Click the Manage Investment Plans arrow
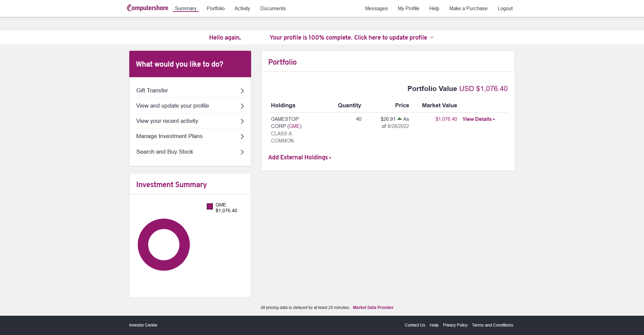 point(242,136)
